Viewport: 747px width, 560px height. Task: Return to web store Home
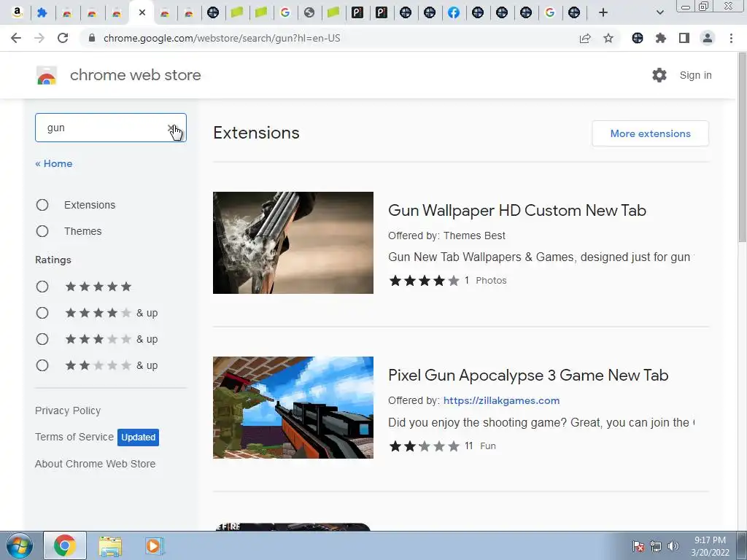54,163
